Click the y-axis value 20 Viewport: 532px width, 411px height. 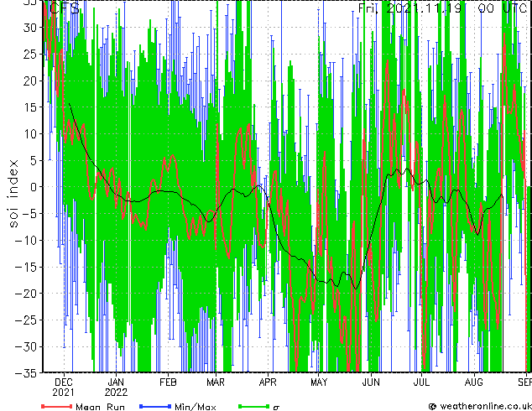tap(30, 81)
